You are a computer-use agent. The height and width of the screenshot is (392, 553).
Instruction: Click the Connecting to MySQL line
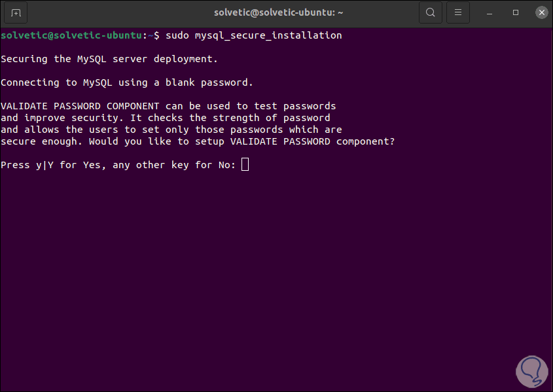tap(127, 82)
